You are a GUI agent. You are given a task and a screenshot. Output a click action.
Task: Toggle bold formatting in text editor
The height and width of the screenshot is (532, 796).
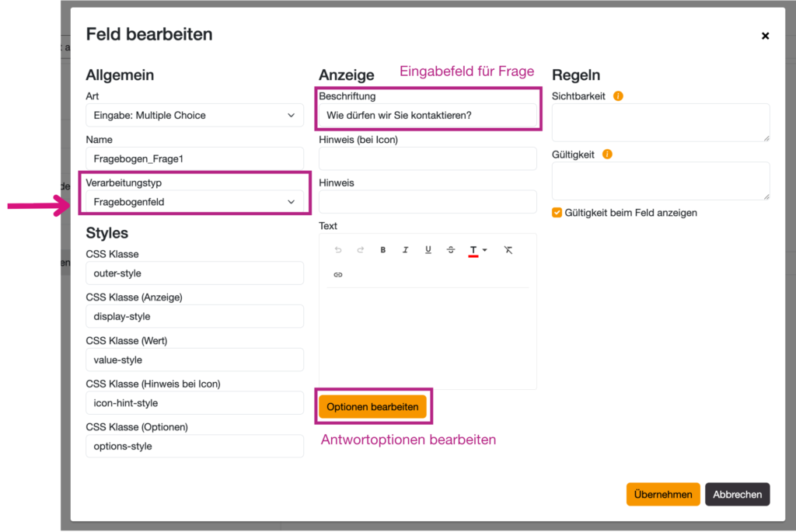(x=383, y=250)
